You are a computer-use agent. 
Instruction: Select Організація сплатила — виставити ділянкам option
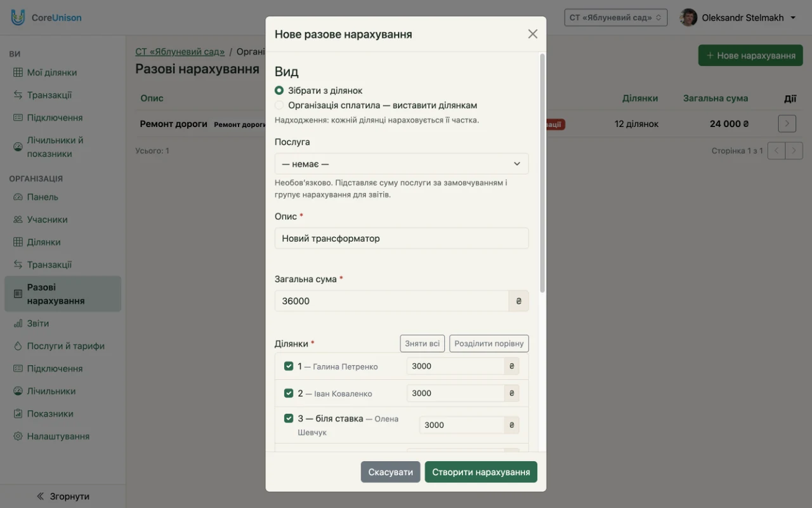coord(279,105)
